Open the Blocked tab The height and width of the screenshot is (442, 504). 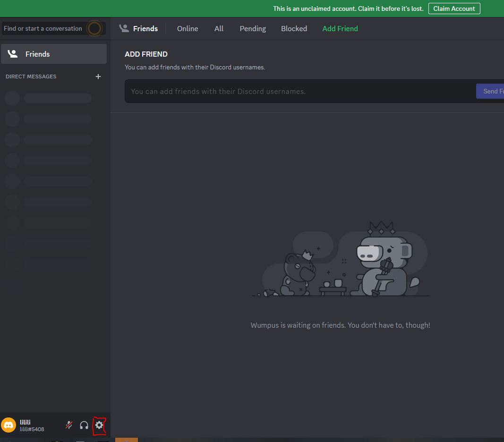click(294, 29)
